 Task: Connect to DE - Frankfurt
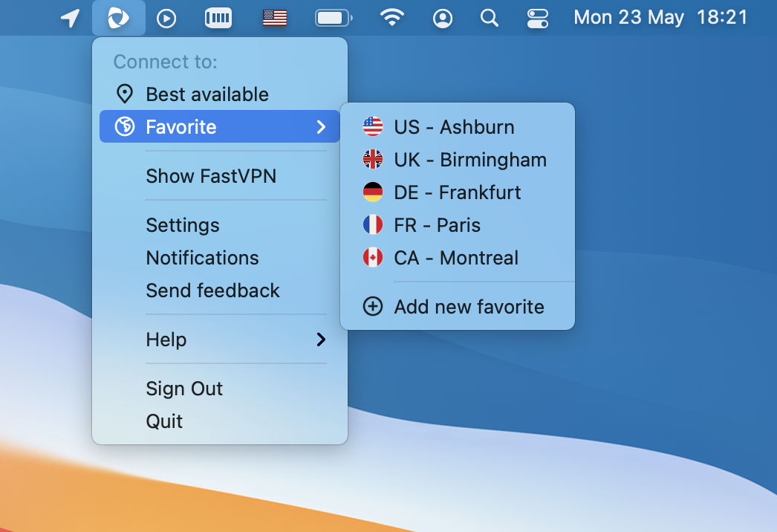(458, 192)
